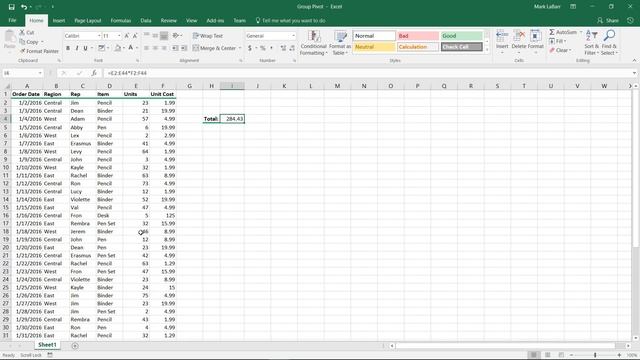Apply Accounting Number Format dollar sign
This screenshot has height=360, width=640.
(x=250, y=48)
